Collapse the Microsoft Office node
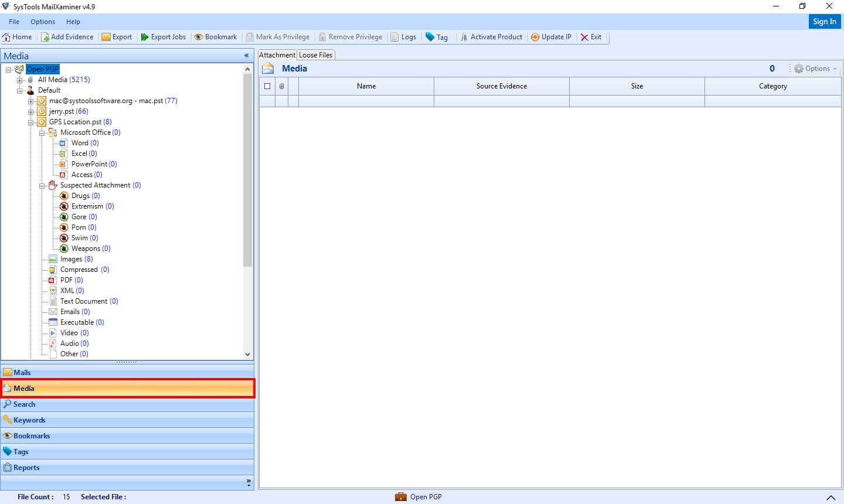This screenshot has height=504, width=844. click(x=42, y=132)
